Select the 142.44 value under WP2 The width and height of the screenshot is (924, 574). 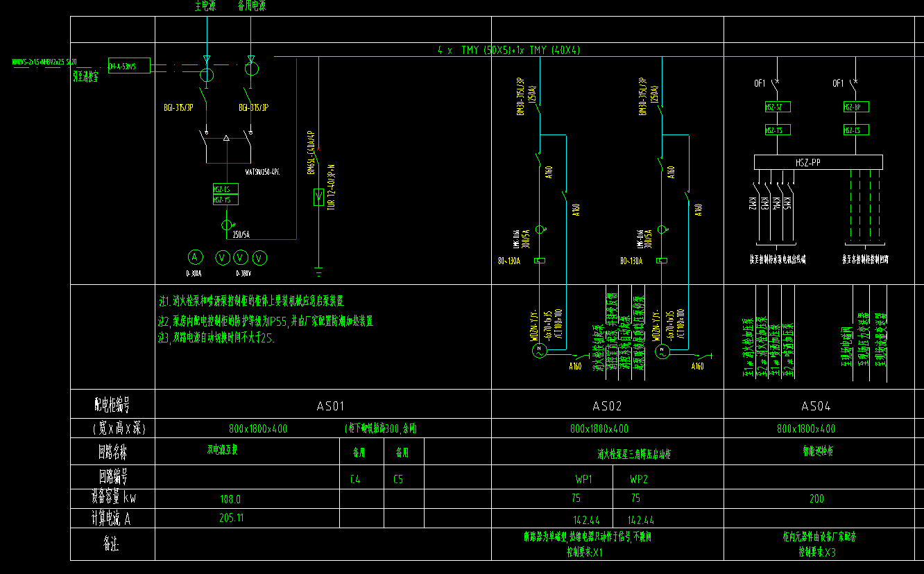coord(641,520)
